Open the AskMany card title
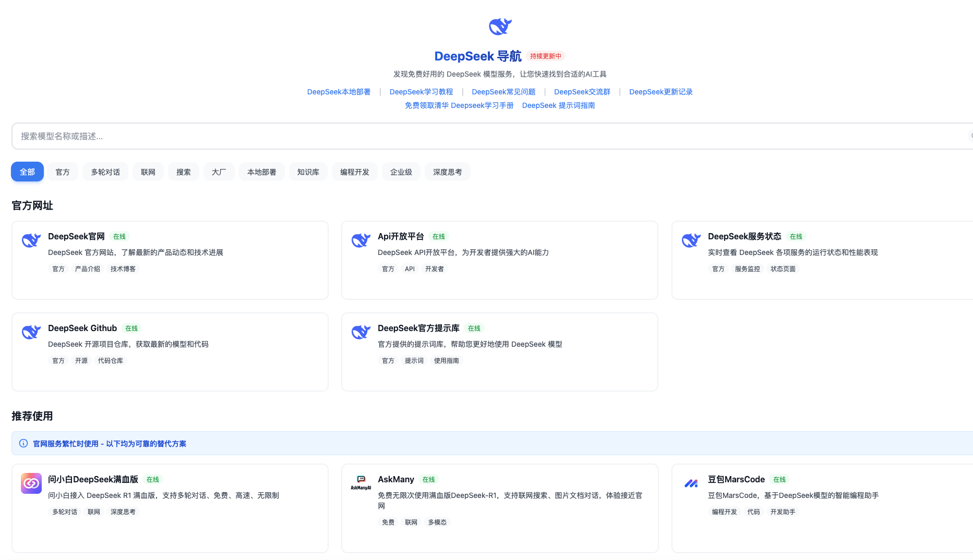The image size is (973, 560). click(396, 479)
